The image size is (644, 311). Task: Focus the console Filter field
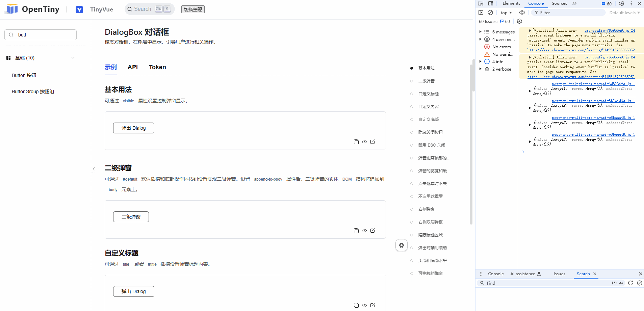[568, 12]
